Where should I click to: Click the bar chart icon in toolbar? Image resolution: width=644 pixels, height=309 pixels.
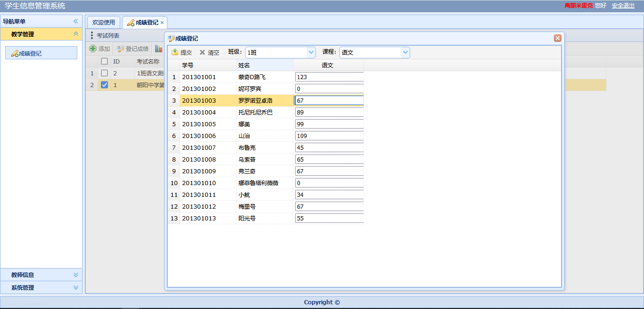point(158,49)
